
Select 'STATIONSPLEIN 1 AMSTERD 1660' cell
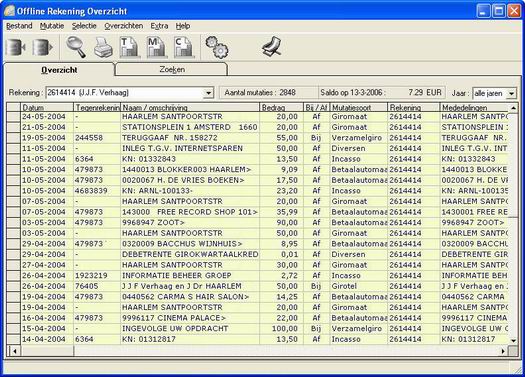[x=190, y=127]
